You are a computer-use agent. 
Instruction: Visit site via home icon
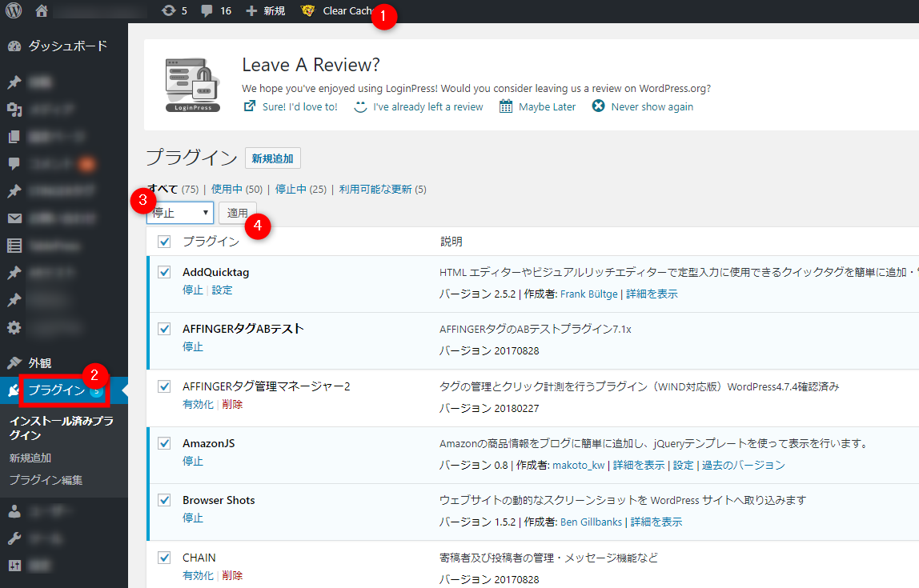(x=41, y=10)
